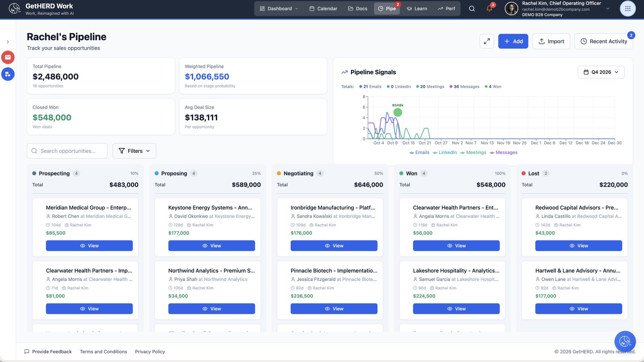
Task: View the Lakeshore Hospitality deal
Action: [x=456, y=309]
